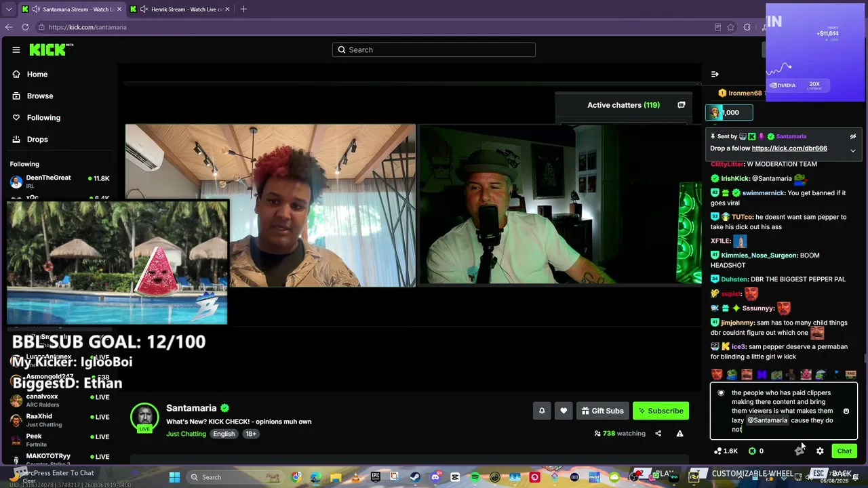868x488 pixels.
Task: Open the tab list dropdown arrow
Action: coord(9,9)
